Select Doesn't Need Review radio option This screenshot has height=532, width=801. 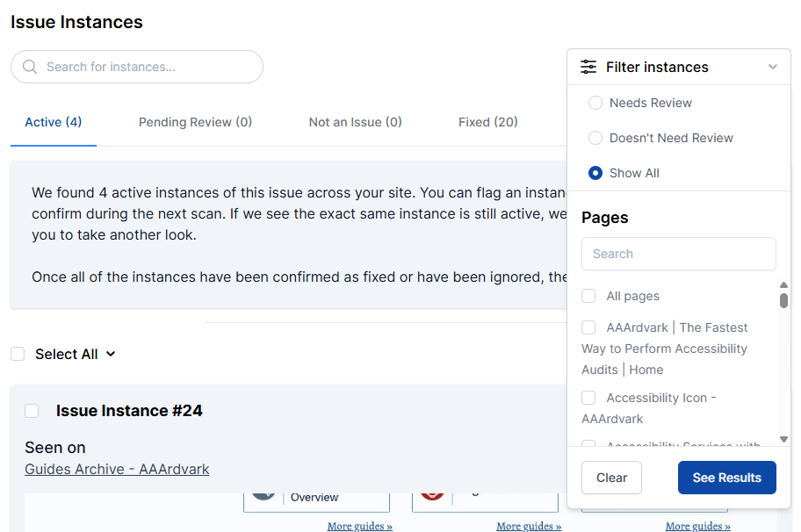[x=595, y=138]
